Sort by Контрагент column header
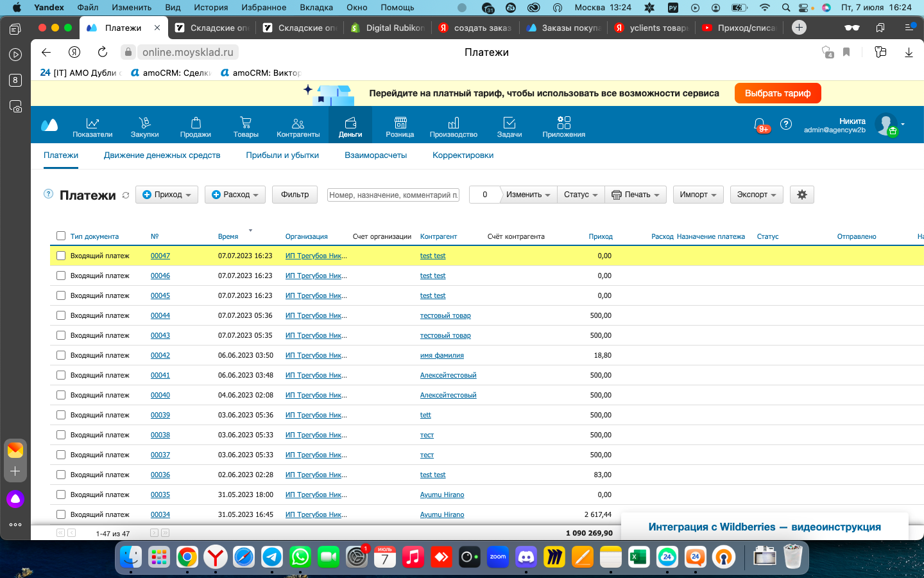924x578 pixels. pyautogui.click(x=438, y=236)
